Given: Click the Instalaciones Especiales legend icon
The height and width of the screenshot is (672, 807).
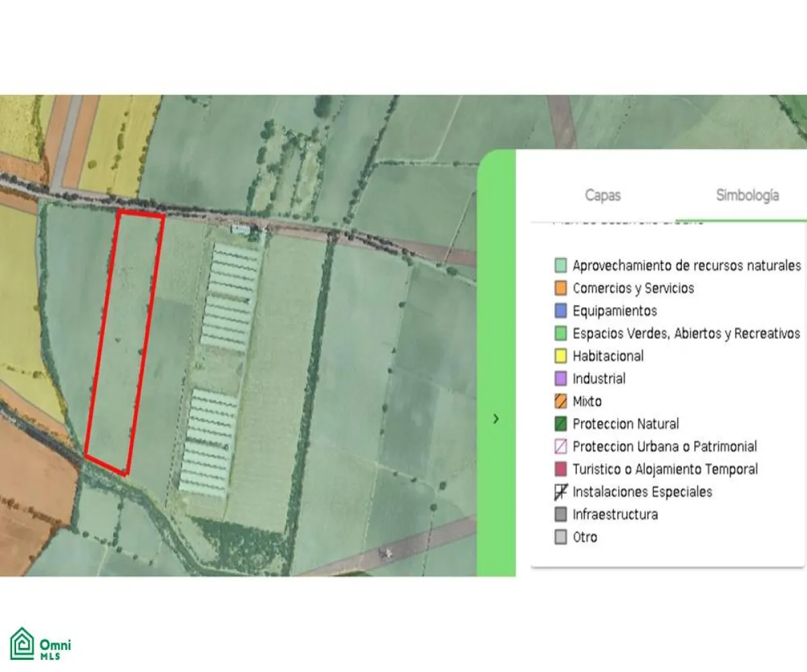Looking at the screenshot, I should tap(561, 492).
